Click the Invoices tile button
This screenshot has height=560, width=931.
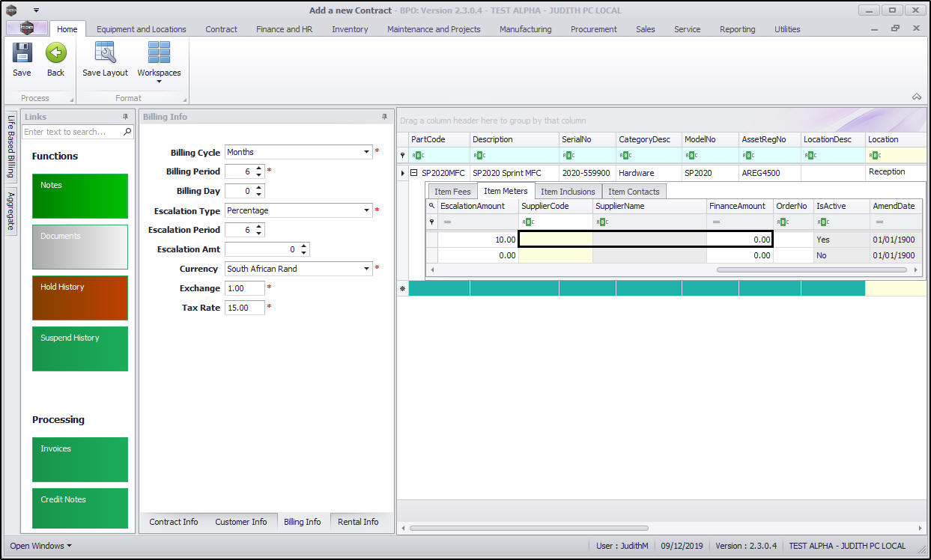[x=80, y=459]
